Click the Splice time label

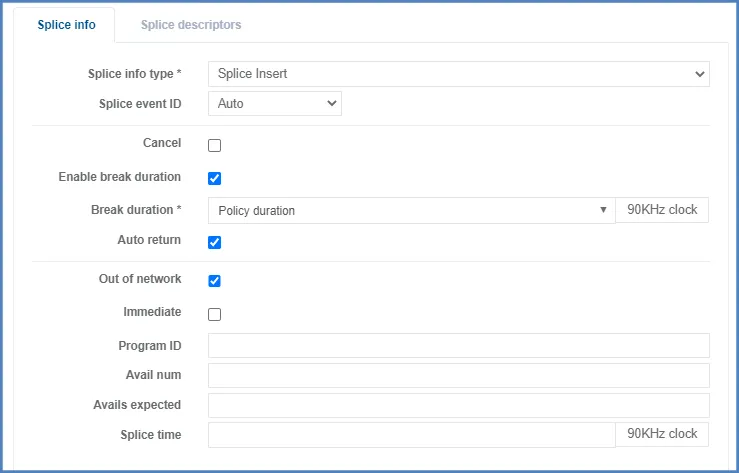(x=151, y=435)
